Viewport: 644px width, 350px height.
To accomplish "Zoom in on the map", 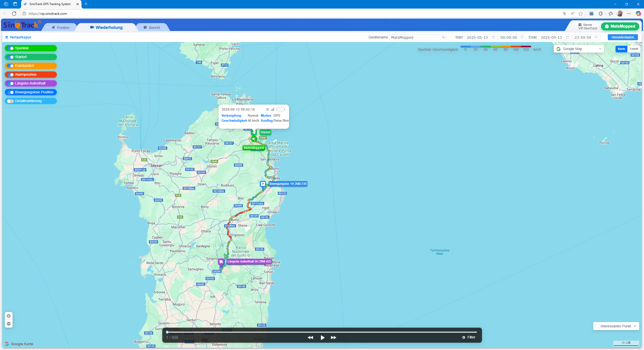I will click(x=9, y=316).
